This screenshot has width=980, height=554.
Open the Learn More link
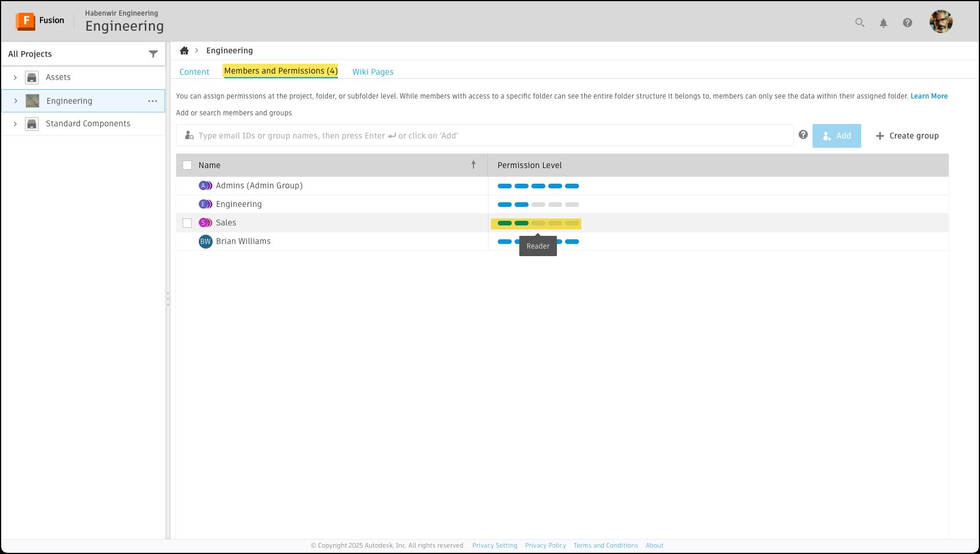point(929,96)
